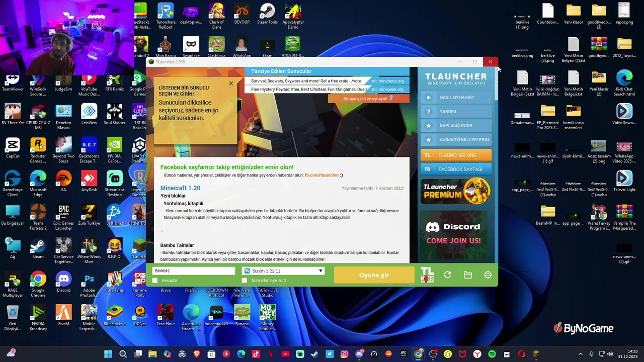Viewport: 644px width, 362px height.
Task: Open Windows Start button on taskbar
Action: click(x=108, y=354)
